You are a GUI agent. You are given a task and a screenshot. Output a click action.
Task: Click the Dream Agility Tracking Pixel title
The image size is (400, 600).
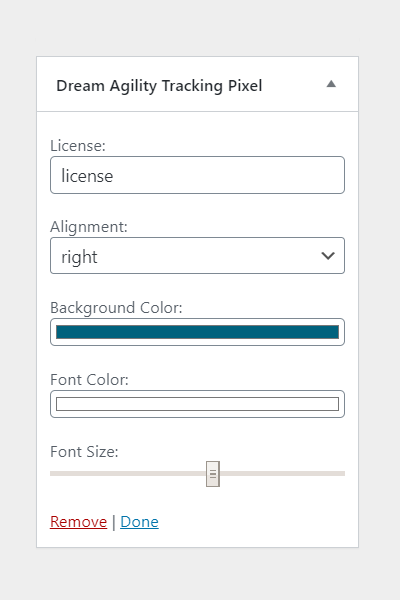click(x=159, y=86)
